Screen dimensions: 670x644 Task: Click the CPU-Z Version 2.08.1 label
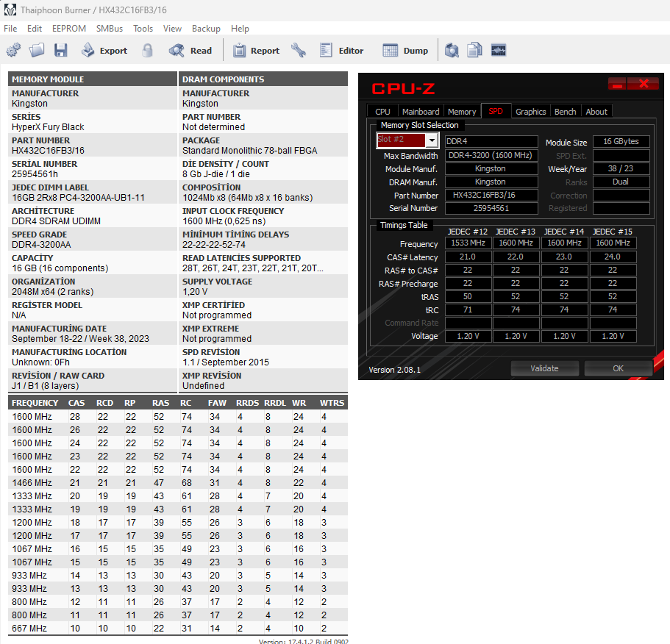(394, 370)
